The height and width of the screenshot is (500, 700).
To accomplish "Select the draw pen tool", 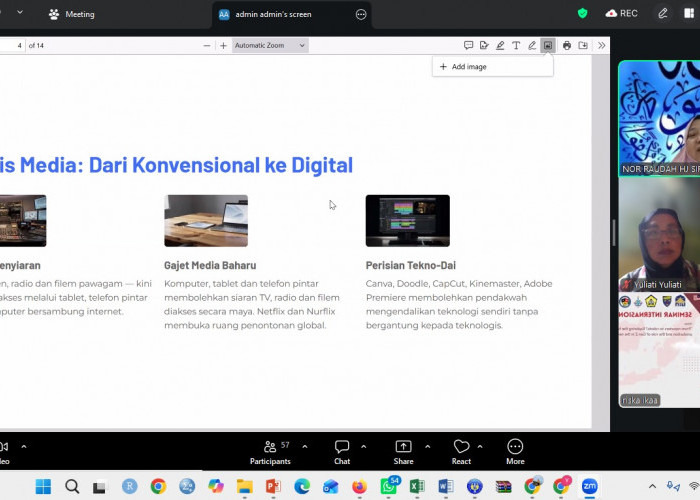I will (x=532, y=45).
